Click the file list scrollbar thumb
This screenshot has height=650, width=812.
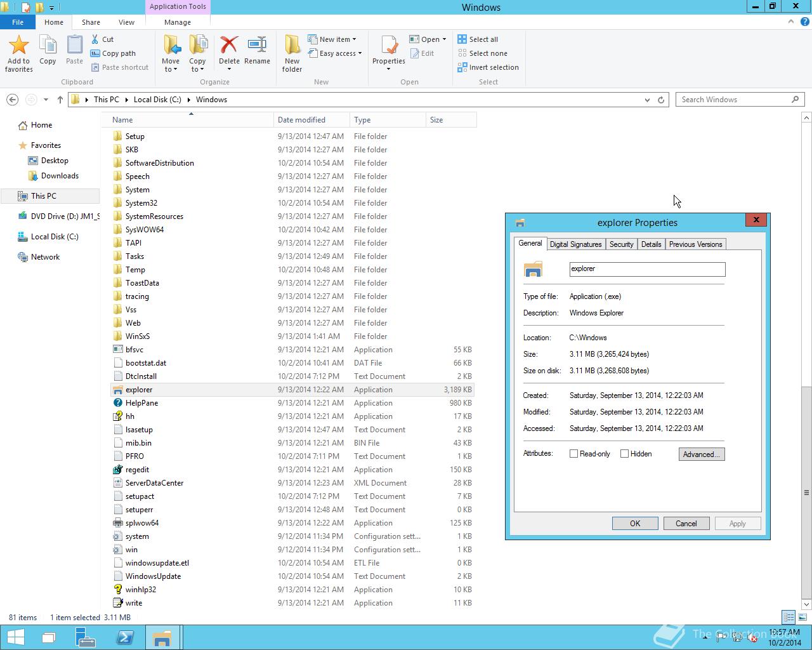(x=806, y=492)
